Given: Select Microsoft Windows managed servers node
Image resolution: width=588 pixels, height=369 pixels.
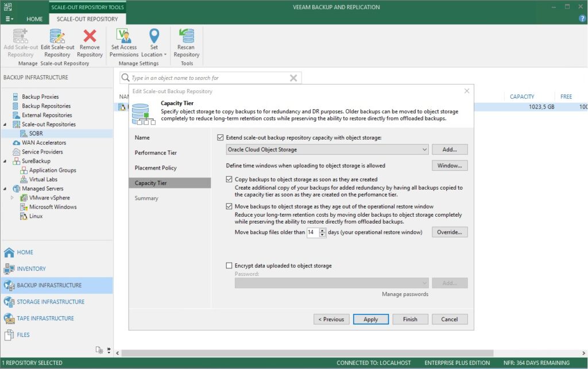Looking at the screenshot, I should [x=53, y=207].
